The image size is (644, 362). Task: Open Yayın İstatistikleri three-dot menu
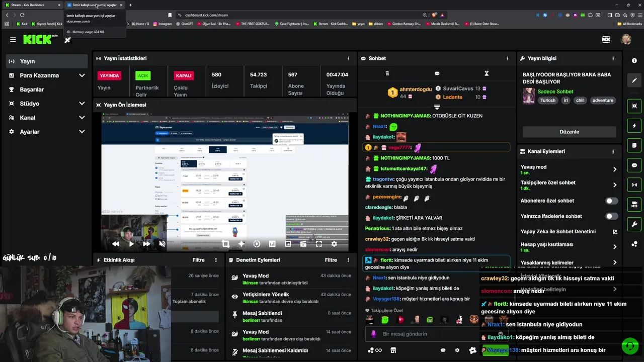348,58
